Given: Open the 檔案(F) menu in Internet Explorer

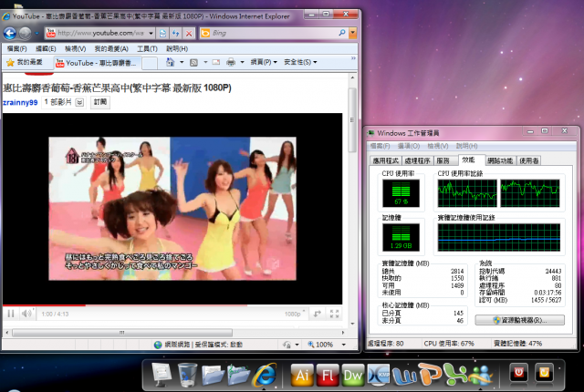Looking at the screenshot, I should click(16, 48).
